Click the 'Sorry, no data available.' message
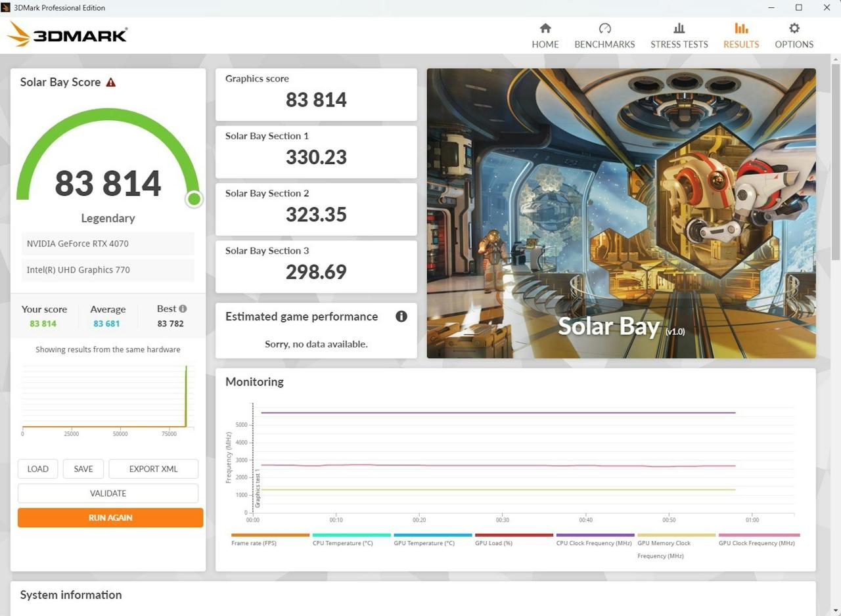The image size is (841, 616). point(316,344)
